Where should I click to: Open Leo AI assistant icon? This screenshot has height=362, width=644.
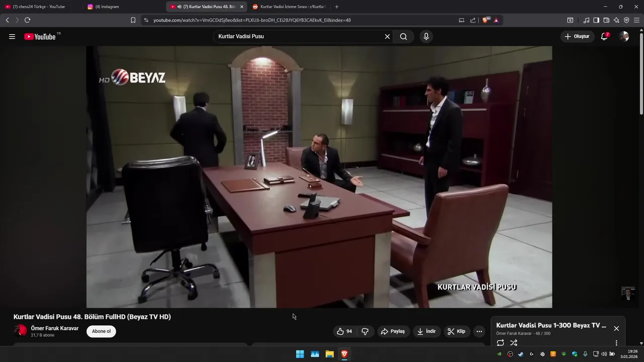pos(616,20)
